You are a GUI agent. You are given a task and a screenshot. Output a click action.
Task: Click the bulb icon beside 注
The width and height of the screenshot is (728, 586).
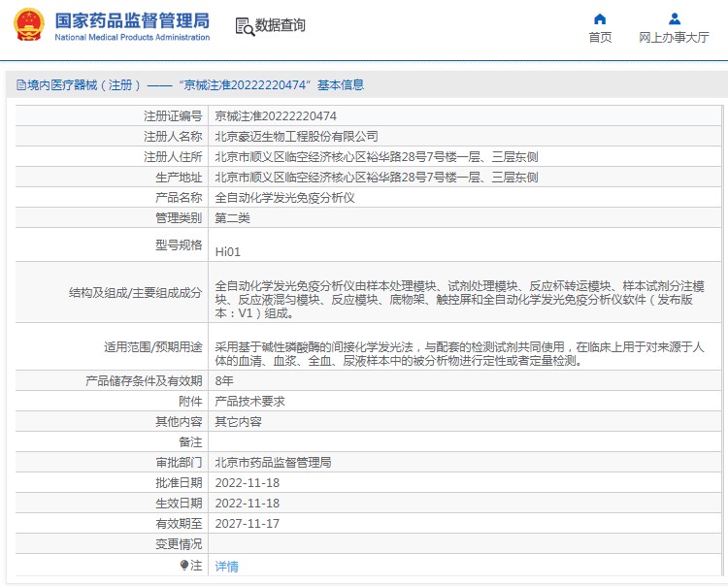point(184,565)
